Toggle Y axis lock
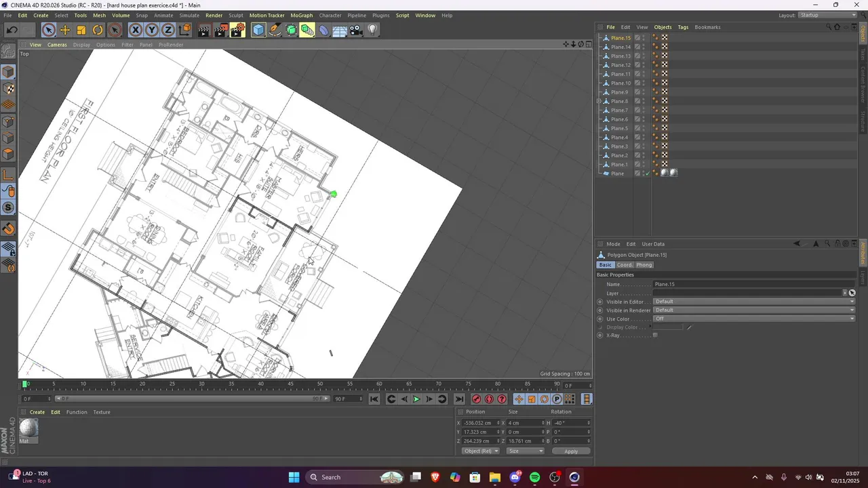868x488 pixels. click(x=152, y=30)
